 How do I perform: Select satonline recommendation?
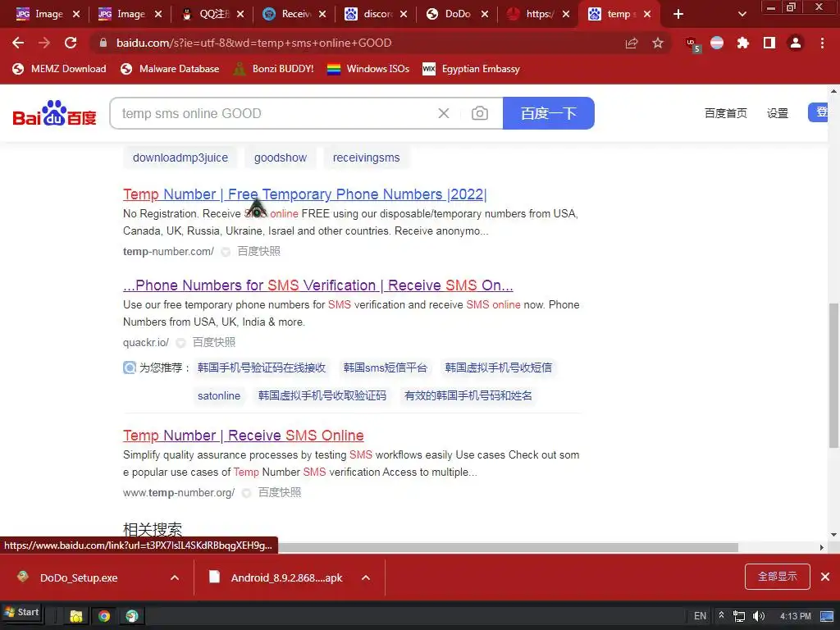click(218, 395)
